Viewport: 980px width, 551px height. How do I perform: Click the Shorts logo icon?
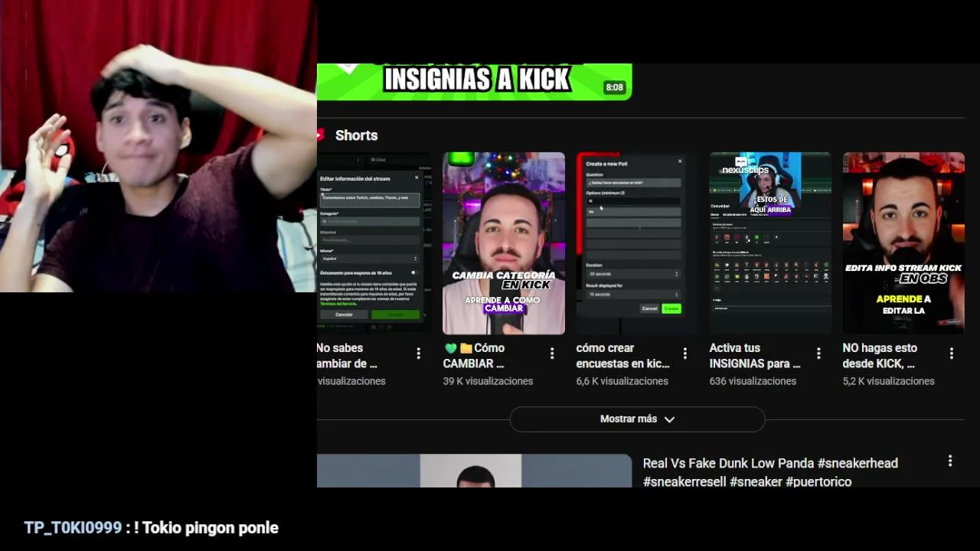pos(321,135)
